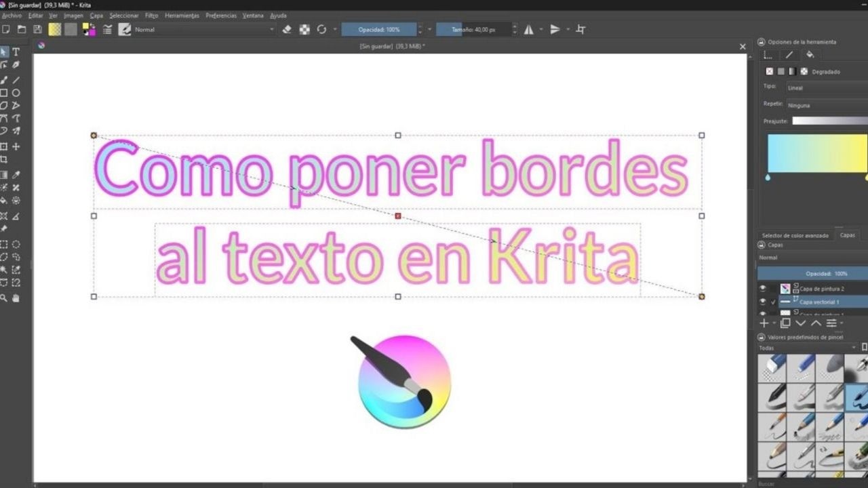Open a file using the folder icon
Viewport: 868px width, 488px height.
22,29
